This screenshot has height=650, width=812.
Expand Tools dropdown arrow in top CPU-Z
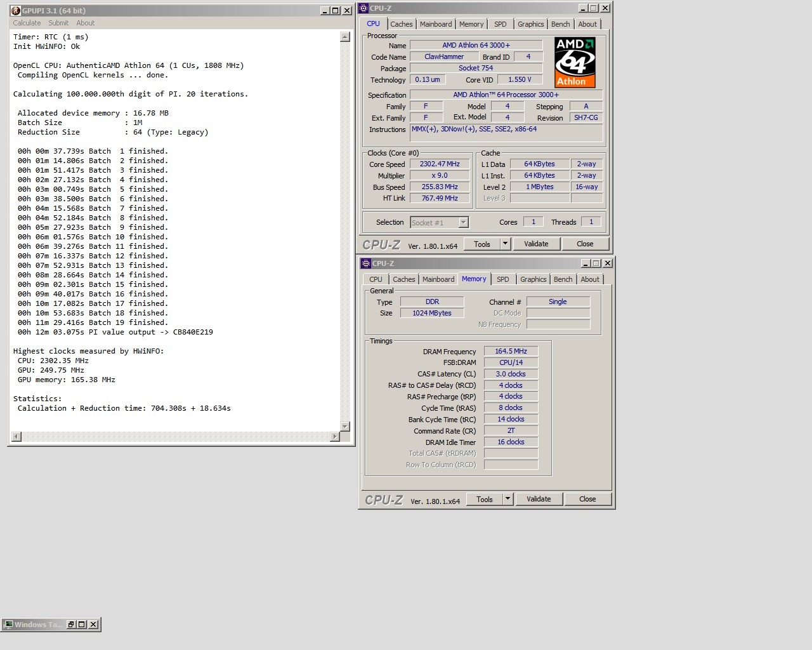coord(505,244)
